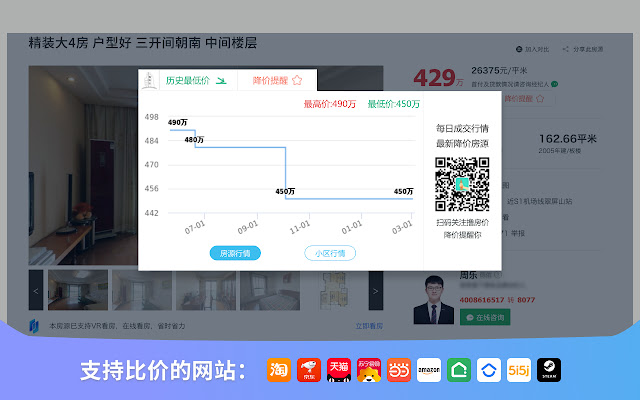Click the 11-01 axis date label
Screen dimensions: 640x400
(300, 227)
